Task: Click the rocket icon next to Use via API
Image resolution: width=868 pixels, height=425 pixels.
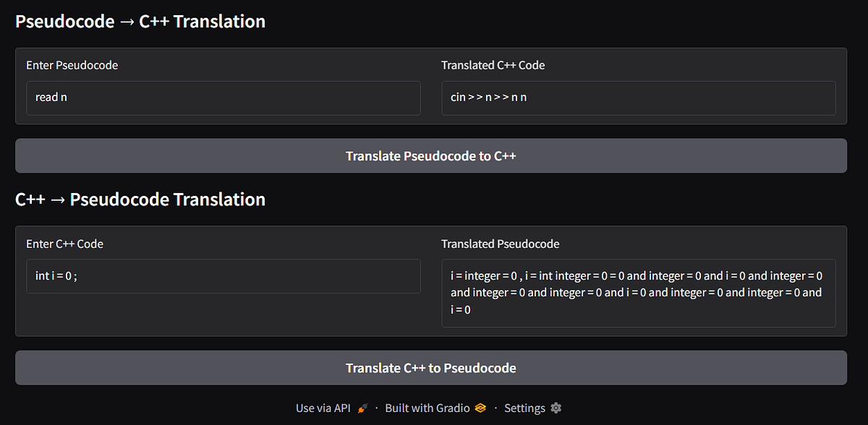Action: tap(362, 407)
